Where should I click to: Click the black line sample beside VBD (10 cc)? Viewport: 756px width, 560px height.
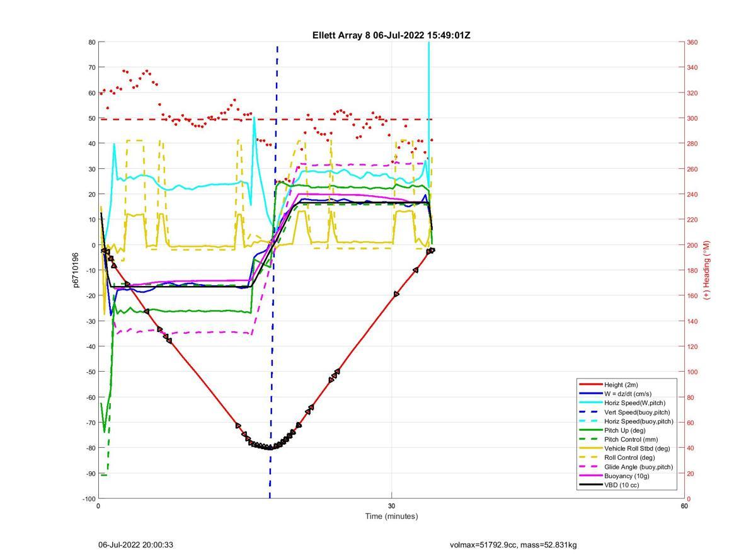591,485
